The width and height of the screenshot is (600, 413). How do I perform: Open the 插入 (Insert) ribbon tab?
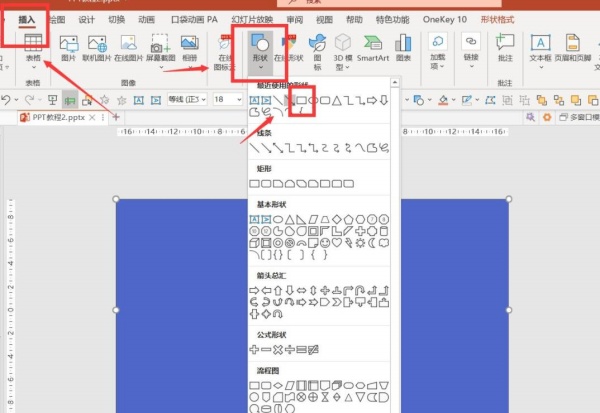coord(27,20)
